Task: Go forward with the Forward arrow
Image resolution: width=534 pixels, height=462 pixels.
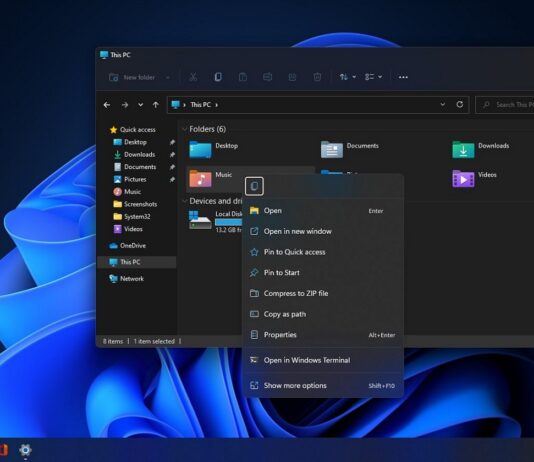Action: point(125,105)
